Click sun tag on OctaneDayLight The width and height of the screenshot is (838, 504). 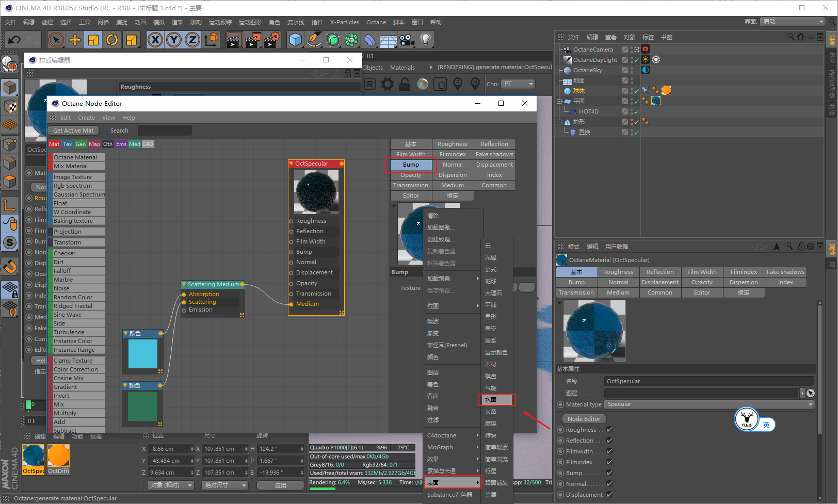tap(646, 59)
